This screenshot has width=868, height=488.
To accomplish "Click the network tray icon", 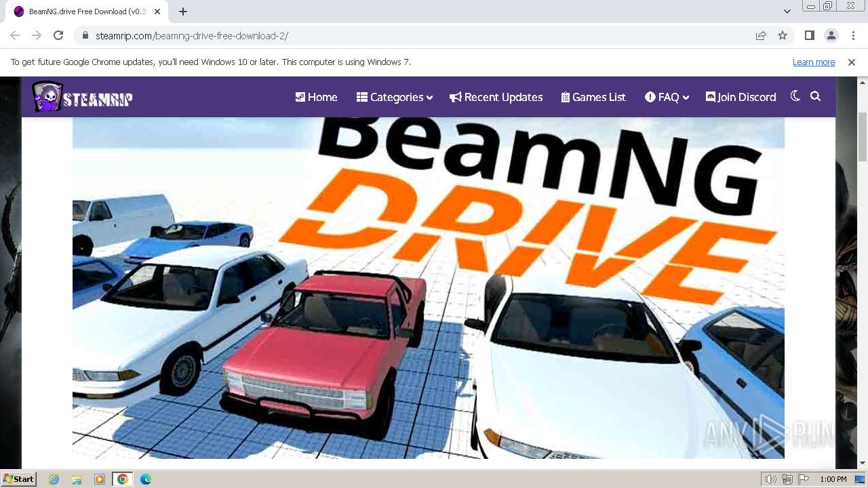I will (x=787, y=479).
